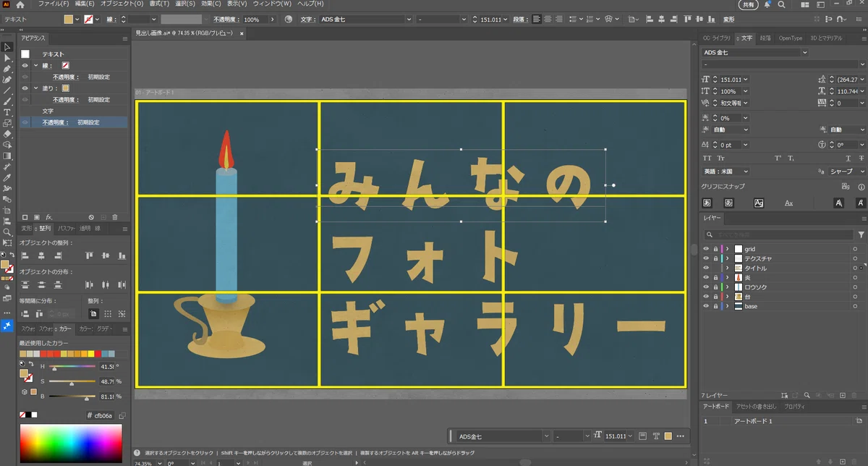Open the ウィンドウ(W) menu
The height and width of the screenshot is (466, 868).
(x=272, y=4)
